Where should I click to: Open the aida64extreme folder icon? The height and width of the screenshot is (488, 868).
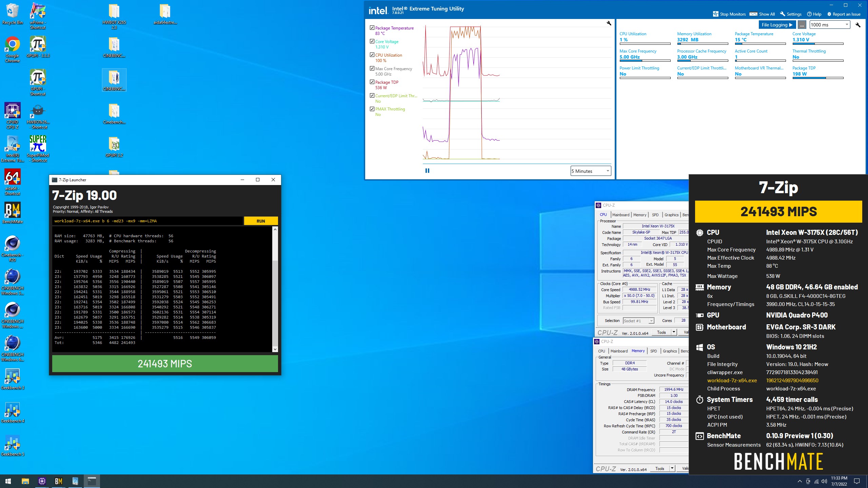click(x=165, y=14)
